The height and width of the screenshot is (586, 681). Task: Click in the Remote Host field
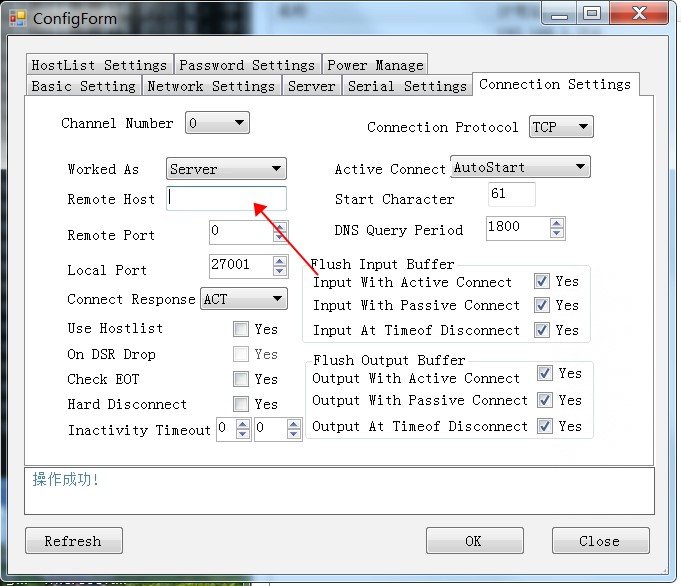[227, 199]
